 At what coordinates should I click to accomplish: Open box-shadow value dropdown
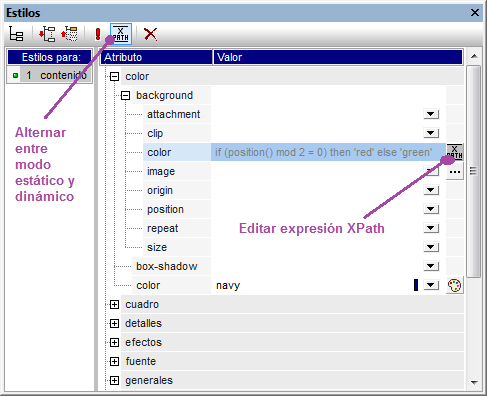coord(431,266)
